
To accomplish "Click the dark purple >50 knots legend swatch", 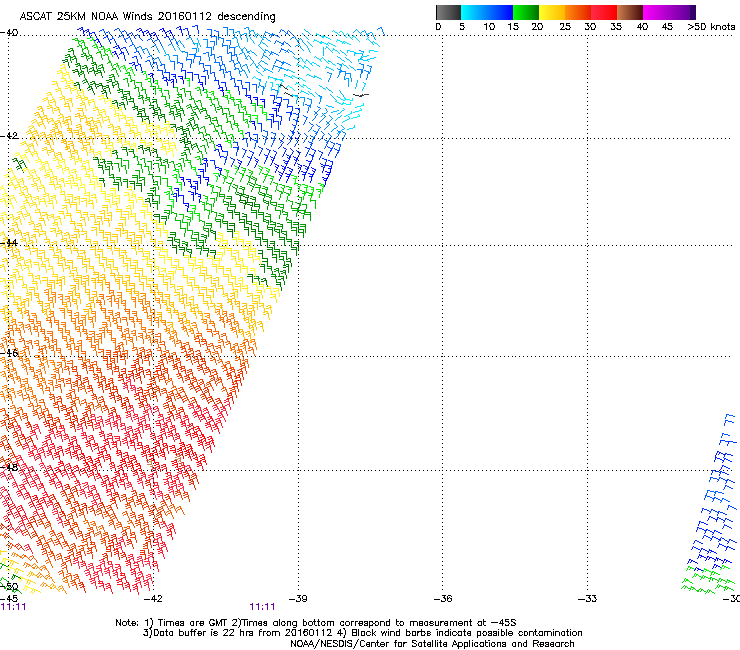I will click(692, 12).
